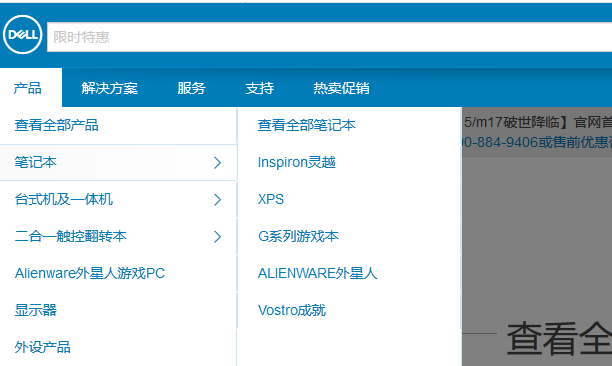Open the 显示器 category
This screenshot has height=366, width=612.
pyautogui.click(x=36, y=310)
